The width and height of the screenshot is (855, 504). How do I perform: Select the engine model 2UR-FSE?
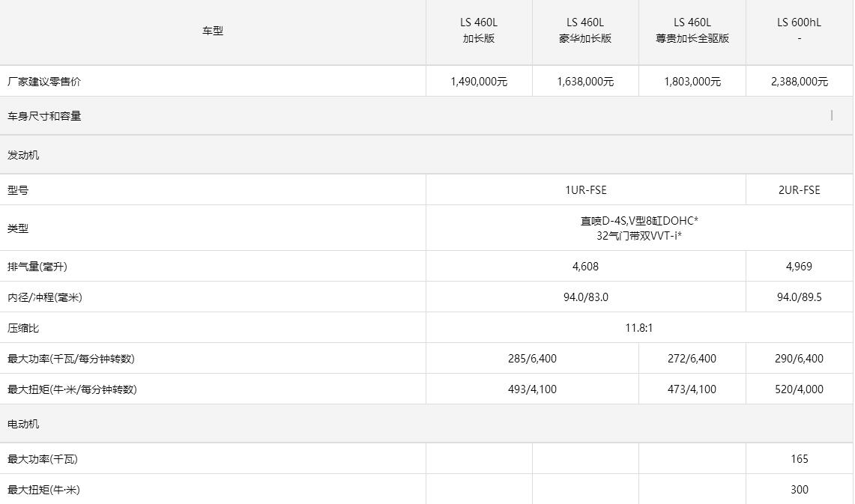coord(799,190)
